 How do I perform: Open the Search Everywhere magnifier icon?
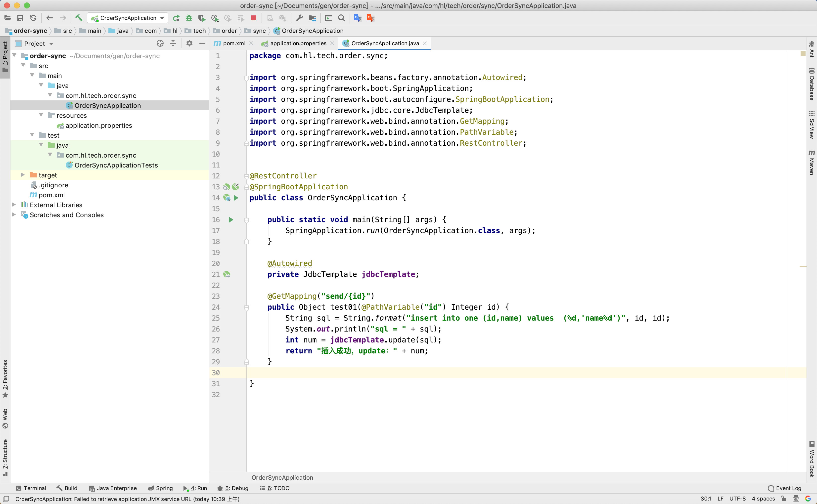[341, 18]
